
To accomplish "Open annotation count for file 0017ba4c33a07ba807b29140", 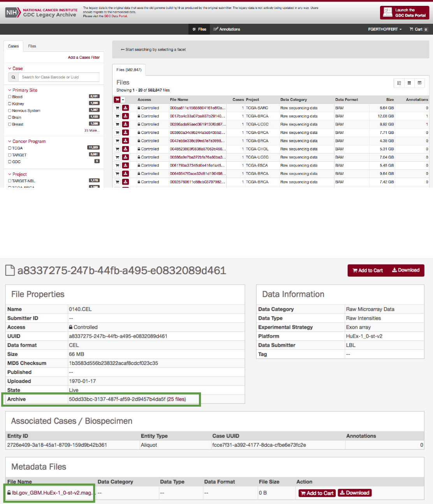I will [427, 116].
